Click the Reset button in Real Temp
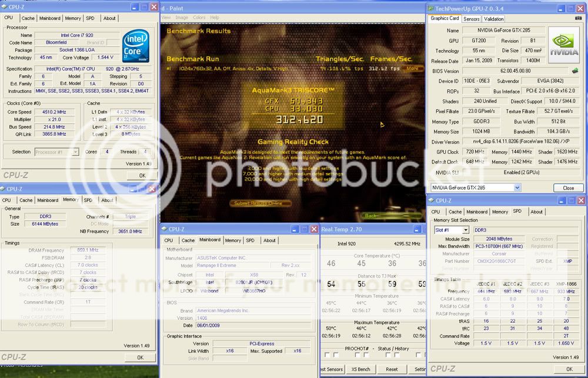The image size is (588, 378). [x=392, y=369]
